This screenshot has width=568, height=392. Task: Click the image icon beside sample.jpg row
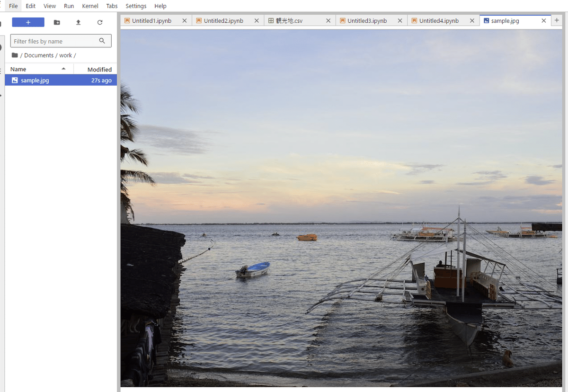coord(15,80)
